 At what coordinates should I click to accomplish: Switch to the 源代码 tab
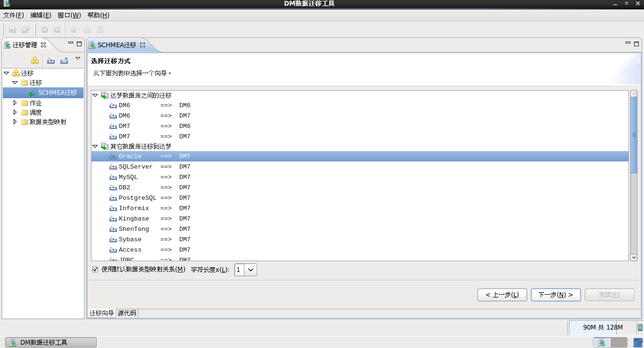point(127,313)
